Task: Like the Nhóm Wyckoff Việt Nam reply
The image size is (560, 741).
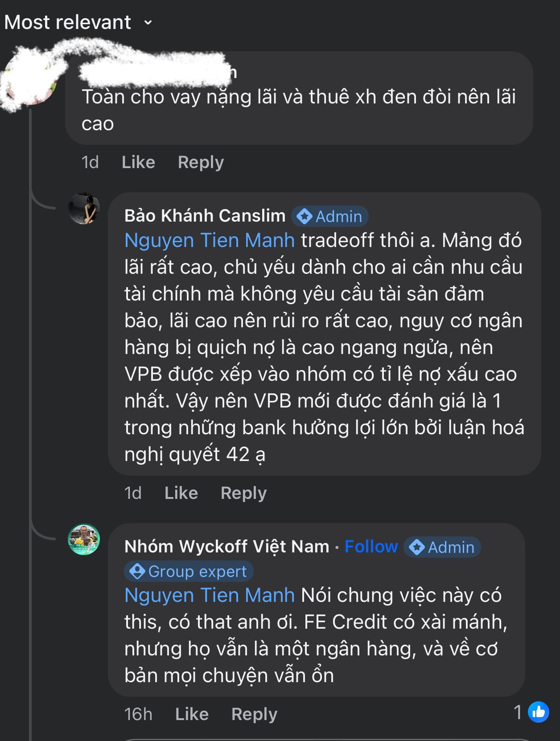Action: point(192,714)
